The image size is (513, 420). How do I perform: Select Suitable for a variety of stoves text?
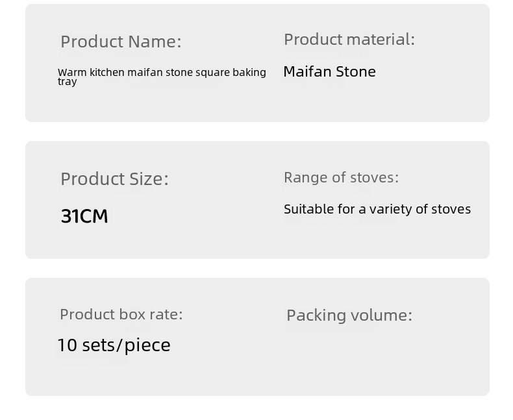tap(377, 209)
